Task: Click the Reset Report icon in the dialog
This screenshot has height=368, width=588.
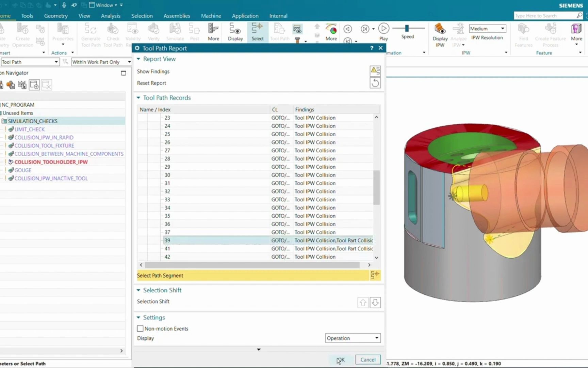Action: pyautogui.click(x=375, y=83)
